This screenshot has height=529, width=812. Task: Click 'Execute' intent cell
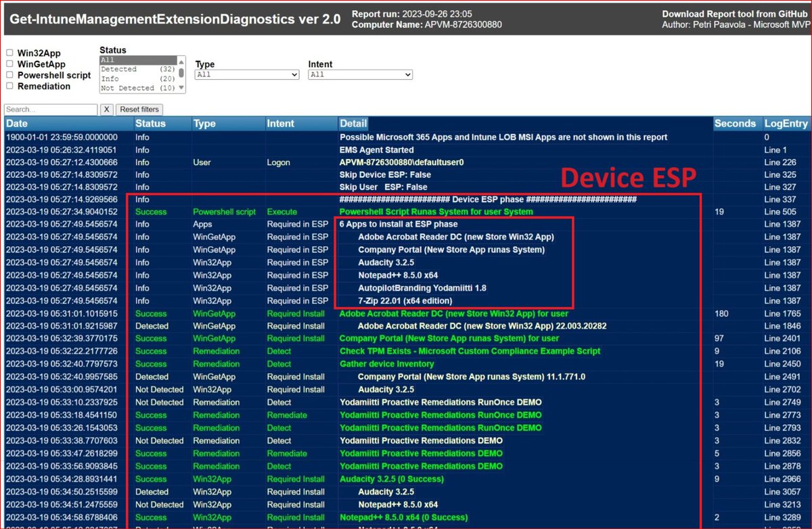click(281, 212)
